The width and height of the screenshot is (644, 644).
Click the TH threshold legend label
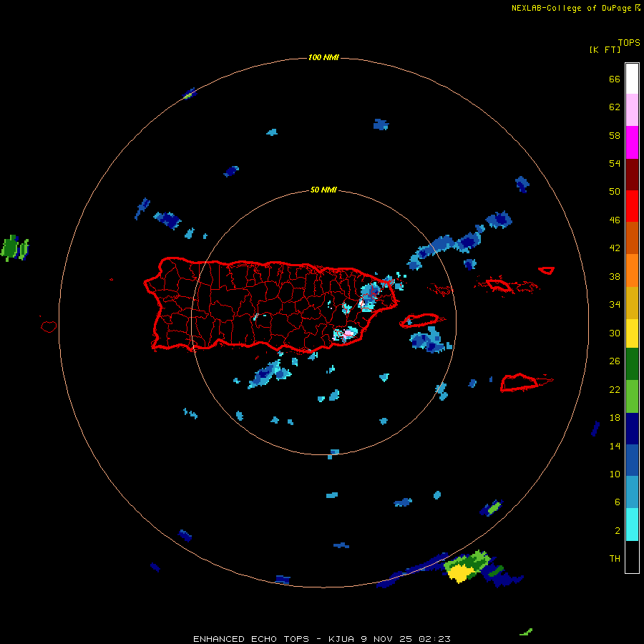click(615, 559)
